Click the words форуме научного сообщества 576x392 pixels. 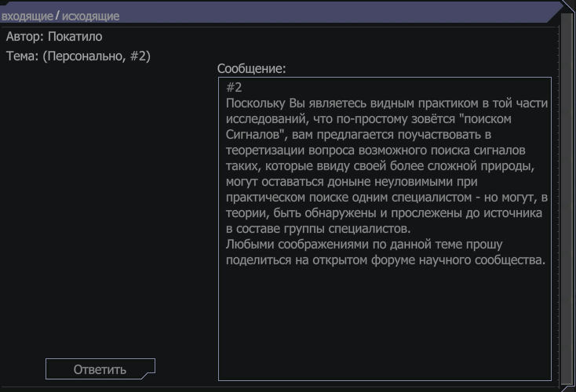[x=458, y=260]
